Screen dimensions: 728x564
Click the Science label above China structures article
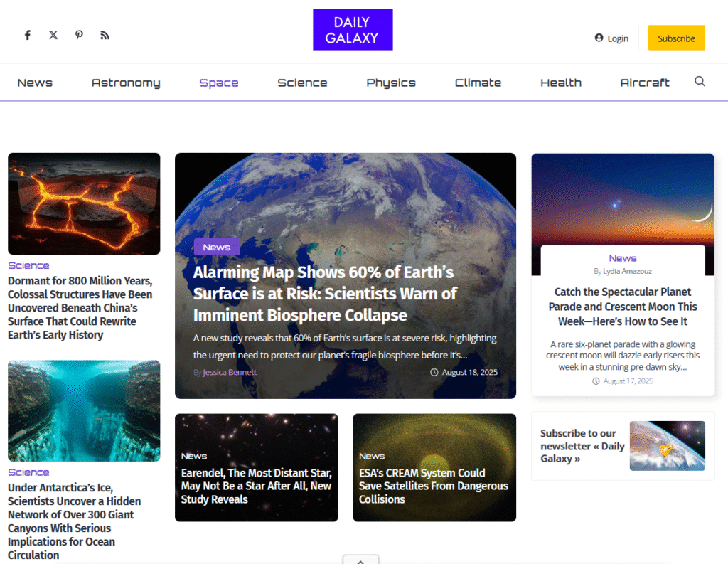pos(28,265)
